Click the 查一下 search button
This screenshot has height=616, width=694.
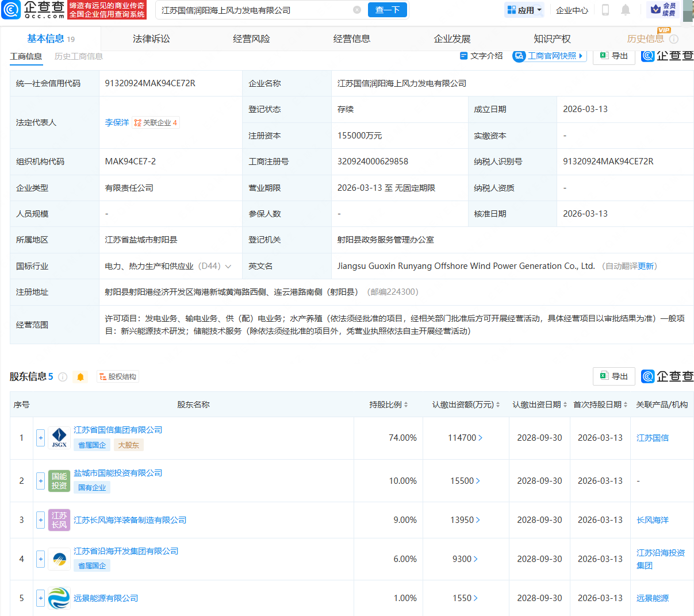click(387, 10)
